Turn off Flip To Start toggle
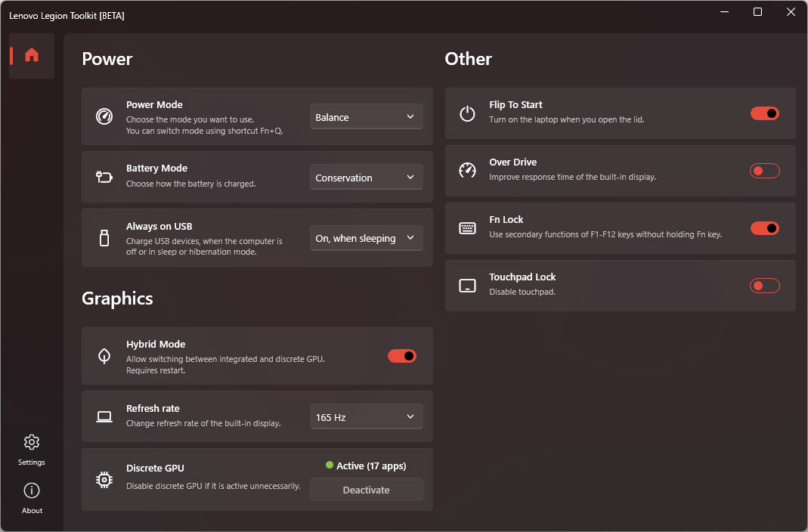Viewport: 808px width, 532px height. point(765,113)
